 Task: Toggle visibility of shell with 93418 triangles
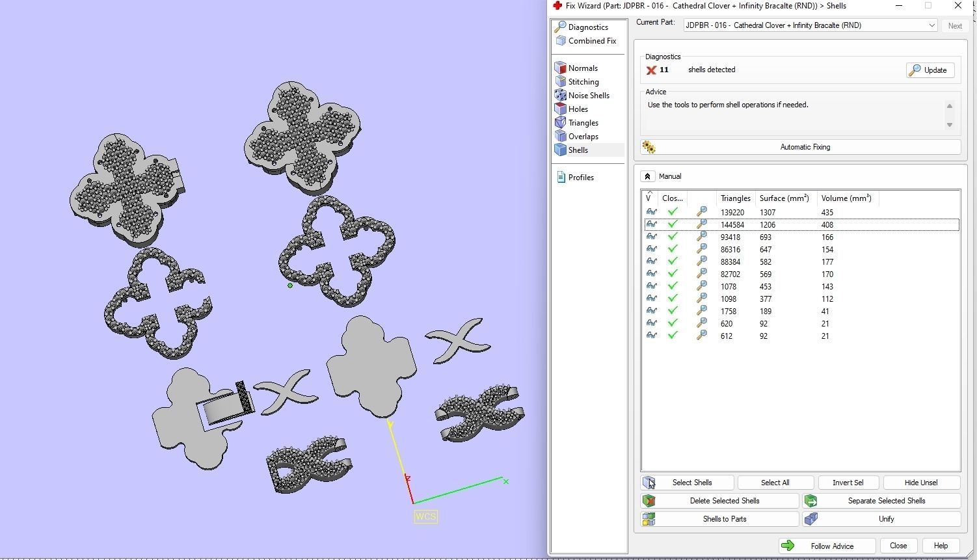coord(651,237)
